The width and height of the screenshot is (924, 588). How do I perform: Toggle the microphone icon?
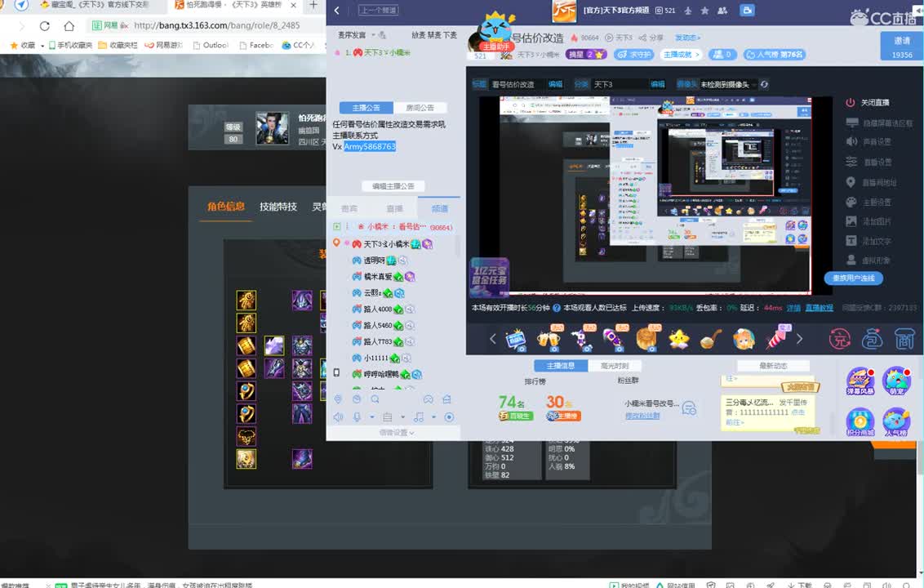click(x=357, y=417)
